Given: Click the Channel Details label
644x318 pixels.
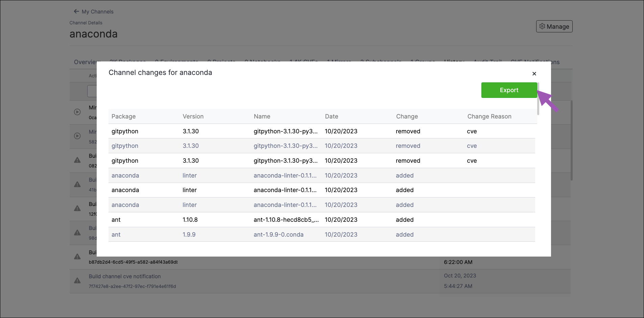Looking at the screenshot, I should click(x=86, y=23).
